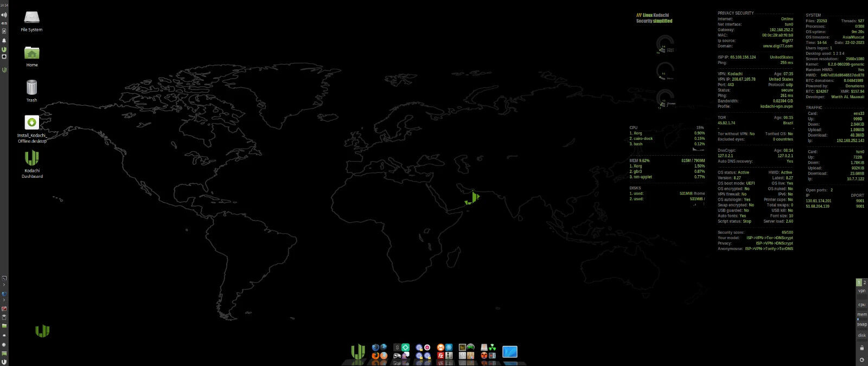This screenshot has height=366, width=868.
Task: Click the timezone value 'Asia/Muscat'
Action: tap(853, 37)
